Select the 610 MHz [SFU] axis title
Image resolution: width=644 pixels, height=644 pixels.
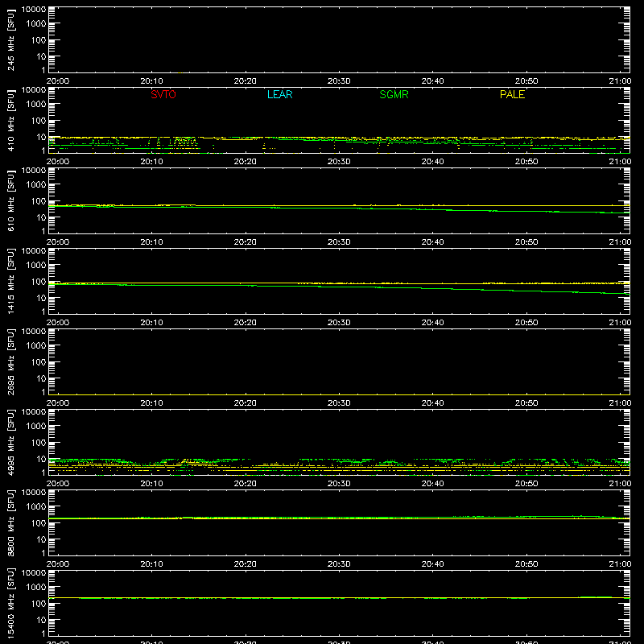(x=10, y=200)
